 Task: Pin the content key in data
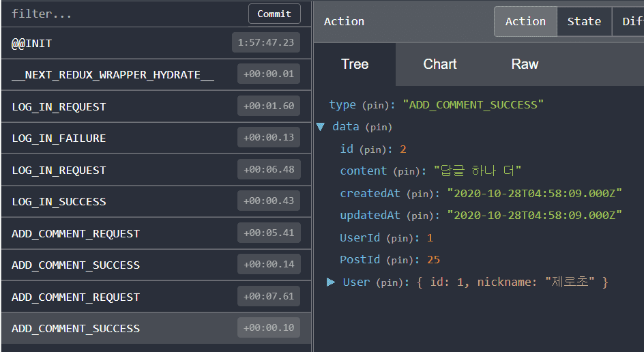(x=406, y=171)
